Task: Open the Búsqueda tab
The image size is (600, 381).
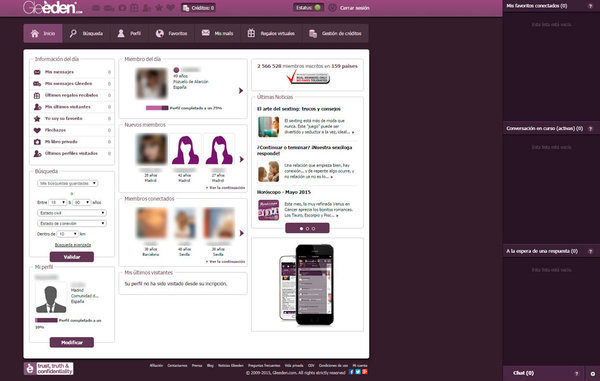Action: click(86, 34)
